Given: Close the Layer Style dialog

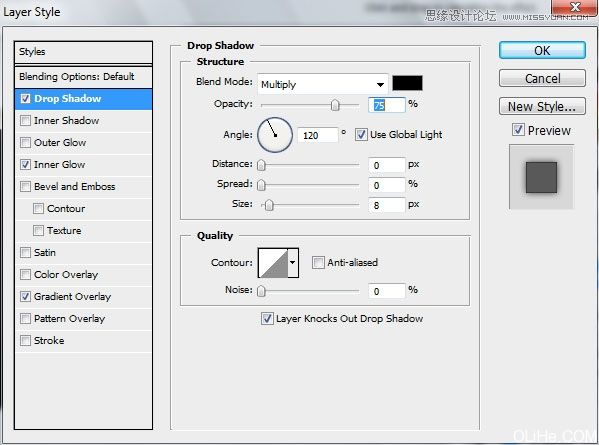Looking at the screenshot, I should pos(575,7).
